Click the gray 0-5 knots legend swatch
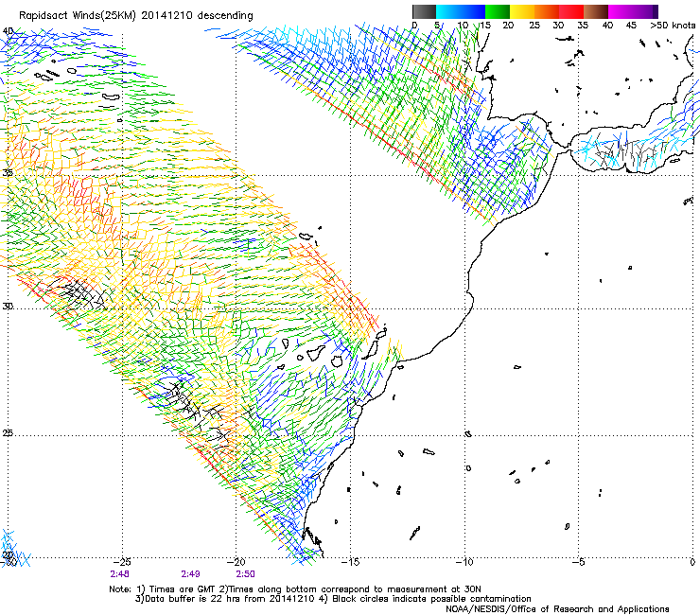The height and width of the screenshot is (615, 700). point(424,11)
